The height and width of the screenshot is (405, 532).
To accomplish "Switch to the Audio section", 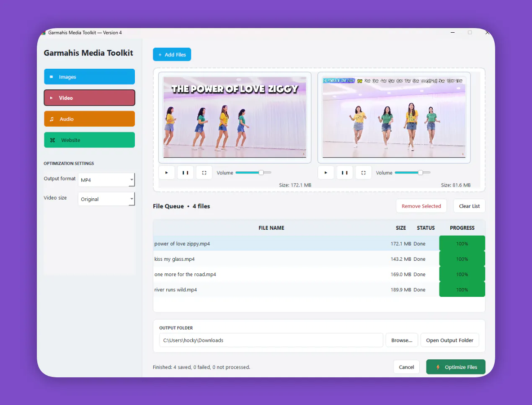I will click(x=89, y=119).
